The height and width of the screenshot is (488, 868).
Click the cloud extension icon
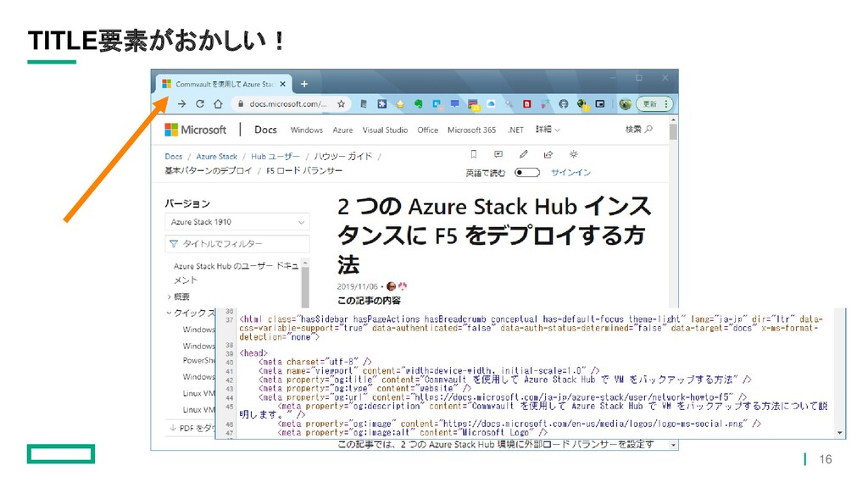coord(491,103)
